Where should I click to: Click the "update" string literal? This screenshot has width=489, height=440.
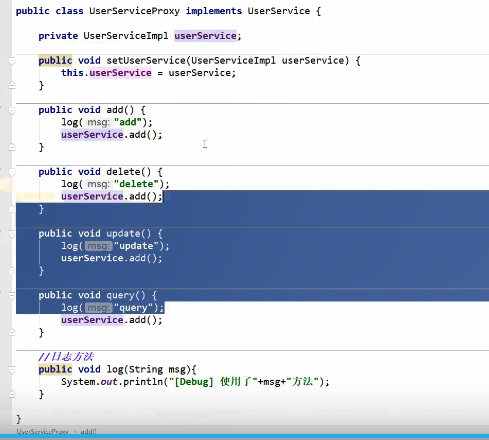pos(137,246)
